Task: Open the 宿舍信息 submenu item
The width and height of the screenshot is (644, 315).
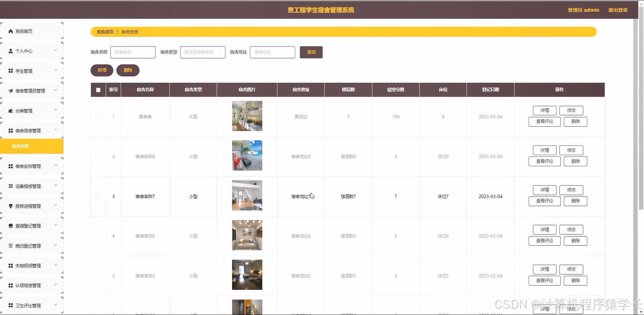Action: 20,146
